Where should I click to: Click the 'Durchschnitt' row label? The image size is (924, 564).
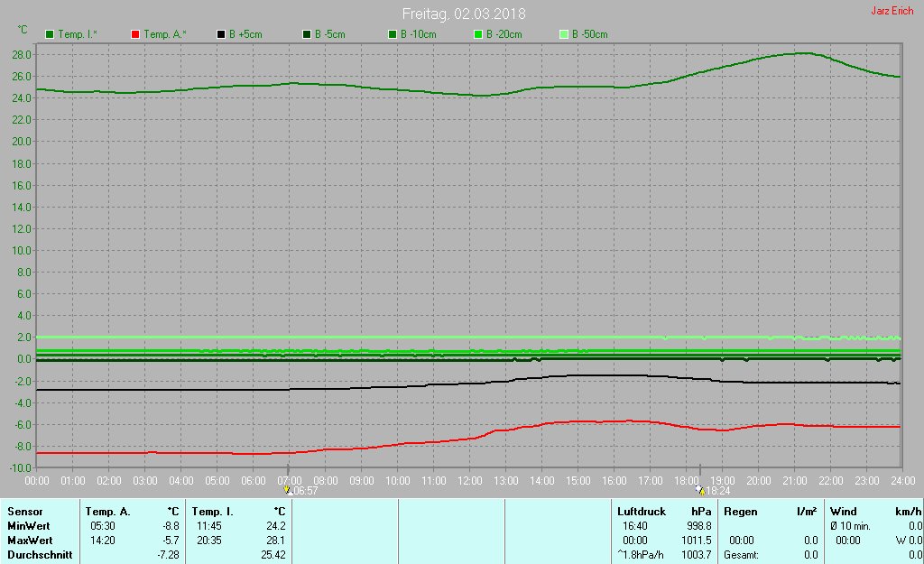pyautogui.click(x=40, y=555)
